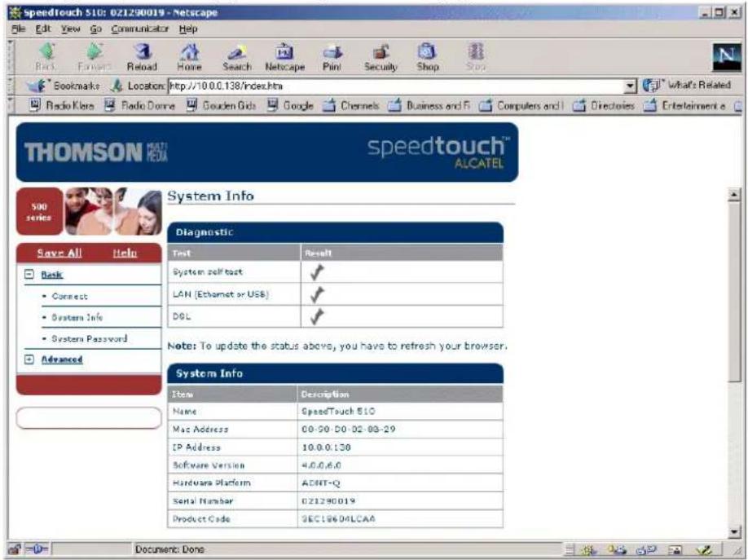Open the Help menu
Viewport: 748px width, 560px height.
point(188,29)
